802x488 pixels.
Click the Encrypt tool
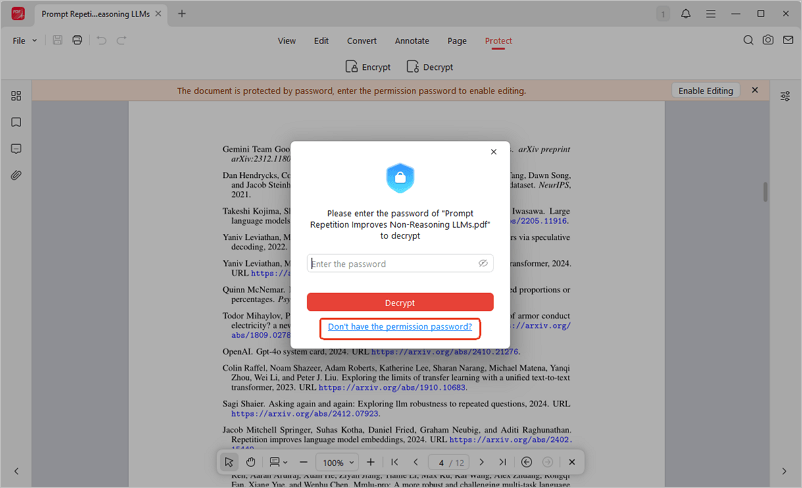click(x=368, y=67)
